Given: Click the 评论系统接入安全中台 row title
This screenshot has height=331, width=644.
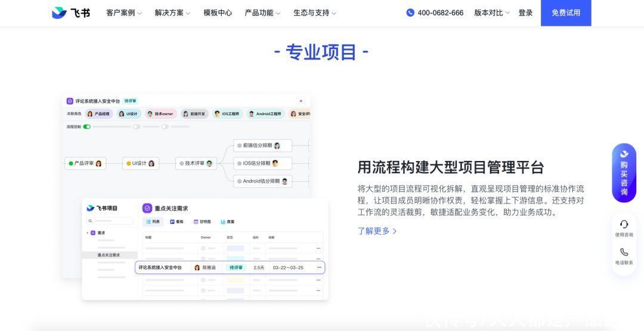Looking at the screenshot, I should pyautogui.click(x=160, y=268).
